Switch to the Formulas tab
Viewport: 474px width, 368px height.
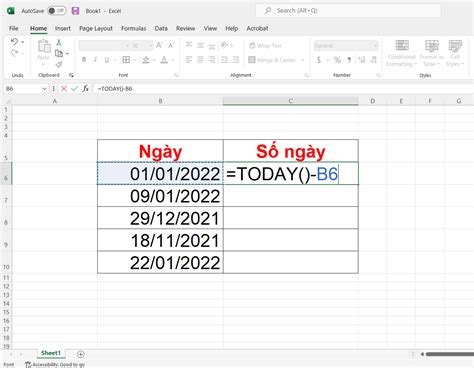click(134, 28)
